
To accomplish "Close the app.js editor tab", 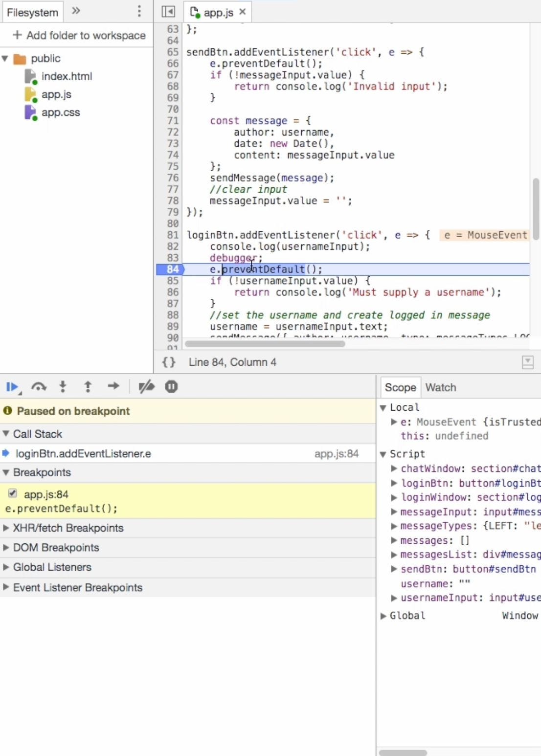I will click(243, 12).
